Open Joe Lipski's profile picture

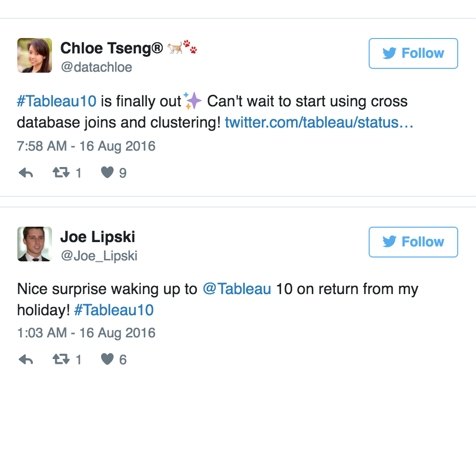35,244
